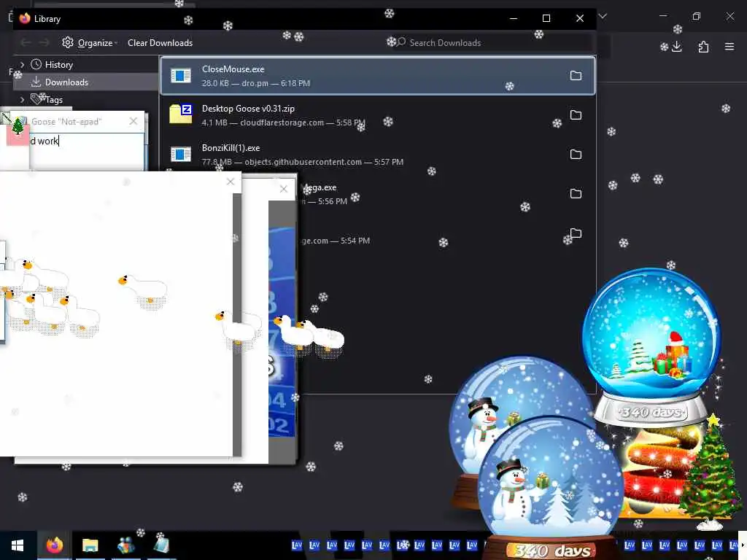This screenshot has width=747, height=560.
Task: Go back in Library window
Action: [26, 43]
